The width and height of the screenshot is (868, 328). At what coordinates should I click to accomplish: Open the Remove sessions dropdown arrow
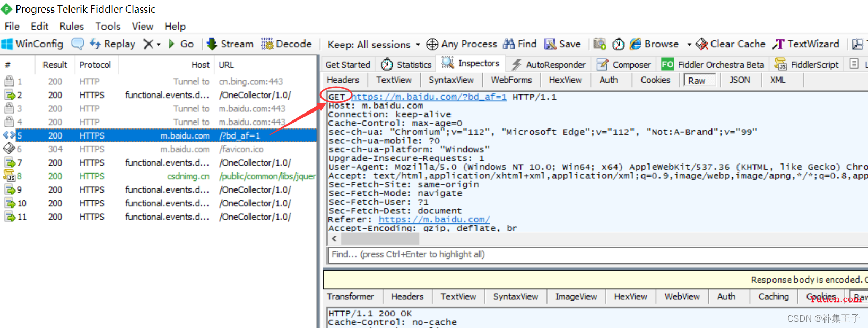click(x=158, y=45)
